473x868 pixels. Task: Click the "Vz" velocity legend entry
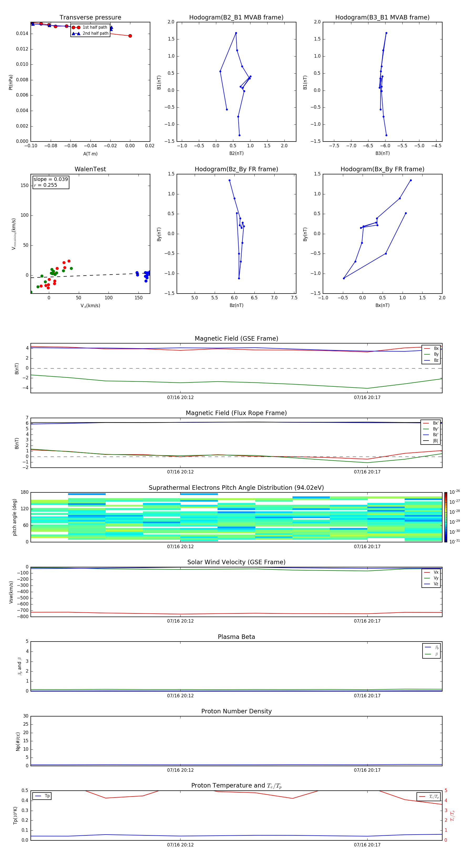click(x=431, y=584)
